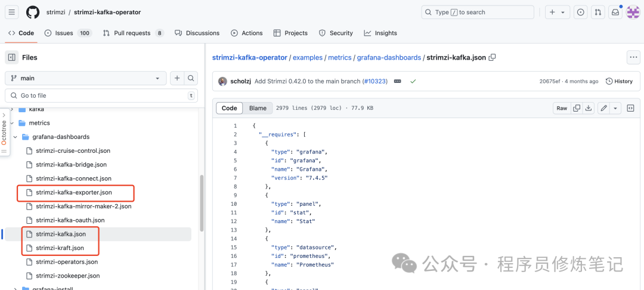Open the metrics breadcrumb link

coord(340,57)
